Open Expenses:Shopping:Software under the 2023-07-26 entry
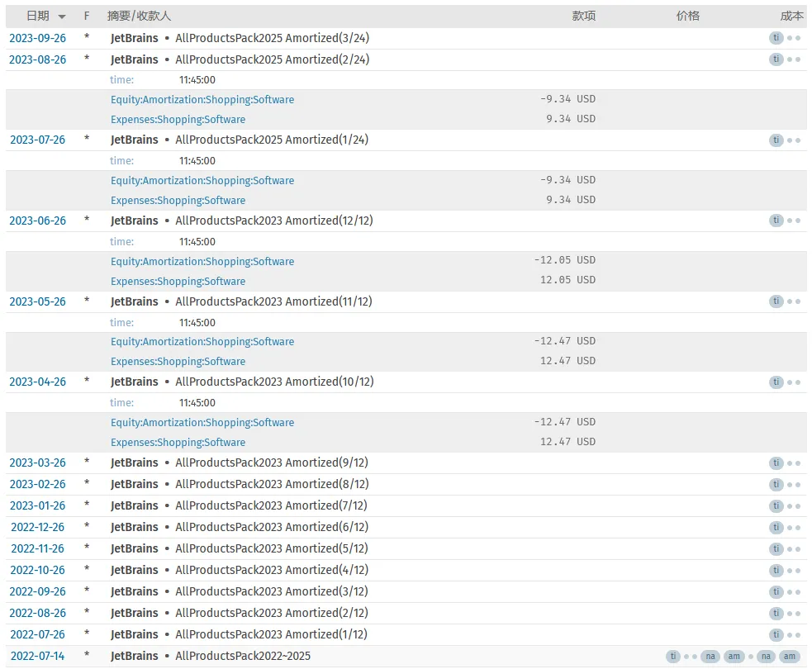Viewport: 812px width, 669px height. 178,200
